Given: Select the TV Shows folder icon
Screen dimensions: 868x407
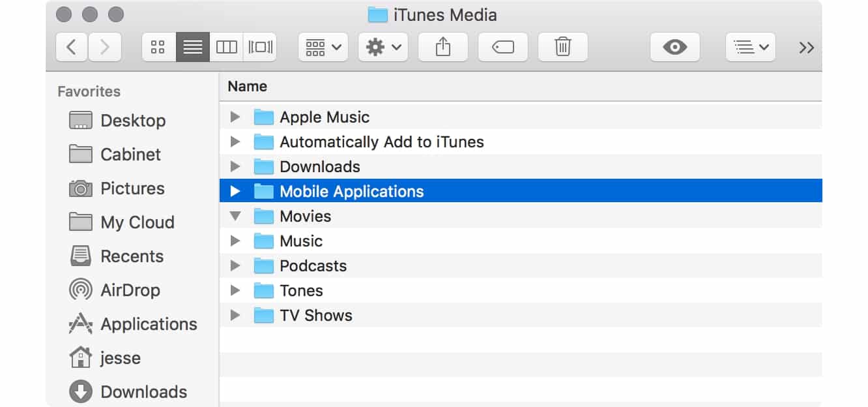Looking at the screenshot, I should coord(263,316).
